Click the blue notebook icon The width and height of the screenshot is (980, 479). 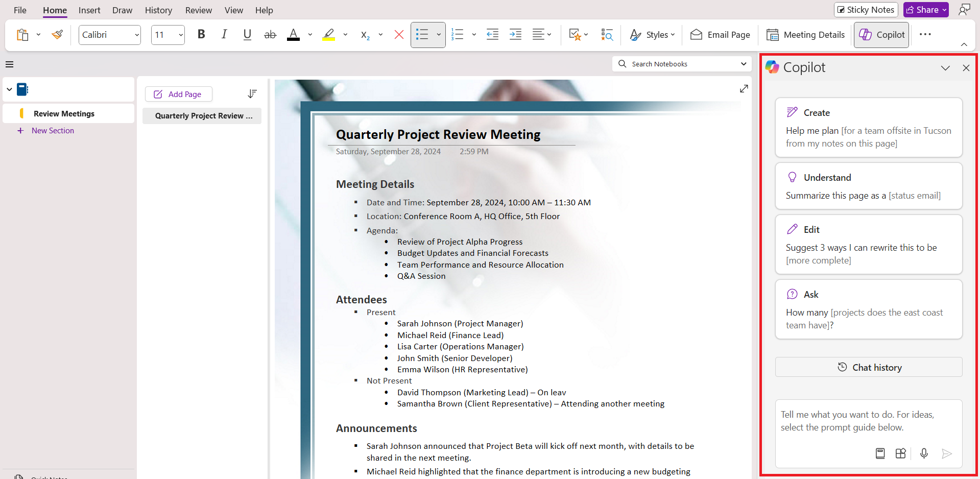pyautogui.click(x=22, y=89)
